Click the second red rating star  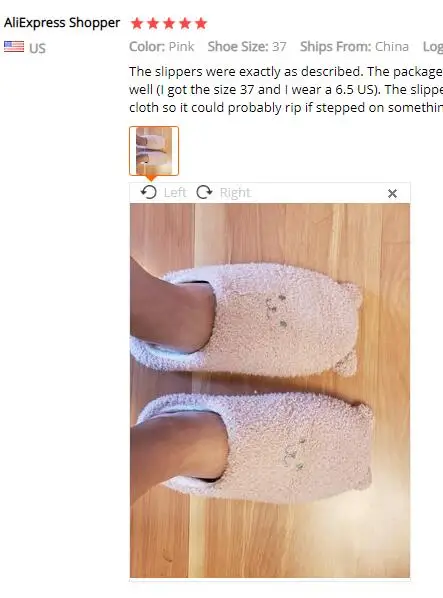pos(152,24)
